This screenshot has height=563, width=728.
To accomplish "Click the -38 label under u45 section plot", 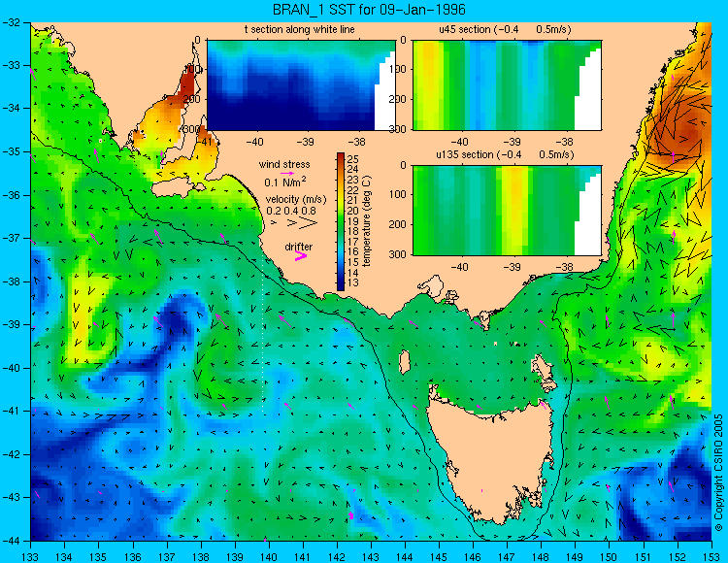I will click(x=565, y=142).
